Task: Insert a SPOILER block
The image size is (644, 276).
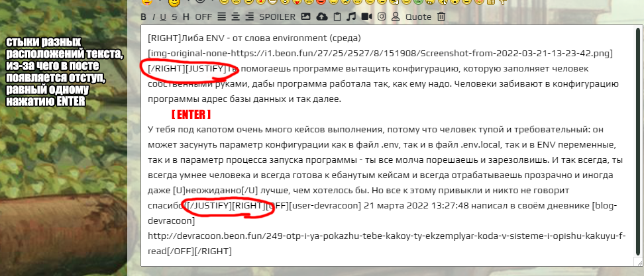Action: (277, 17)
